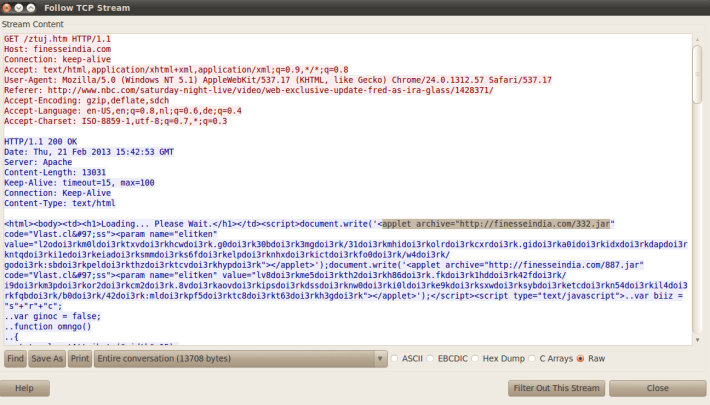Open the Entire conversation dropdown
The image size is (710, 405).
tap(240, 359)
